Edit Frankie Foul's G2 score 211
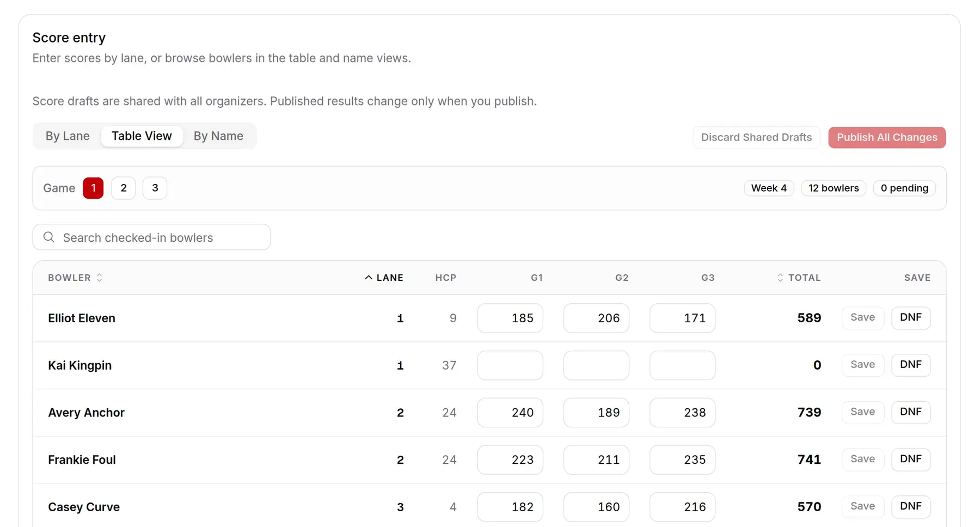 pyautogui.click(x=596, y=460)
